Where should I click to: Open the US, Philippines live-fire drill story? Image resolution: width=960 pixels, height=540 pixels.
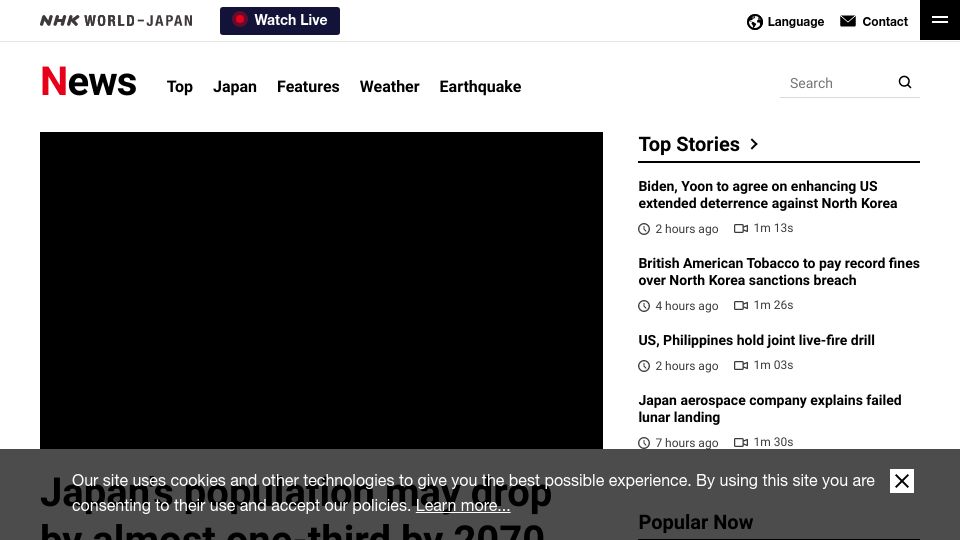click(756, 340)
